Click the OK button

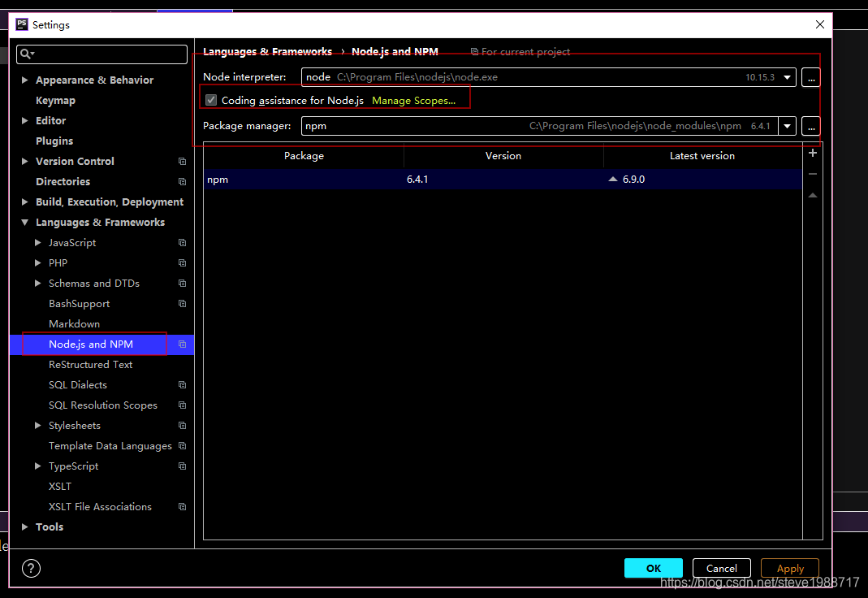(653, 568)
